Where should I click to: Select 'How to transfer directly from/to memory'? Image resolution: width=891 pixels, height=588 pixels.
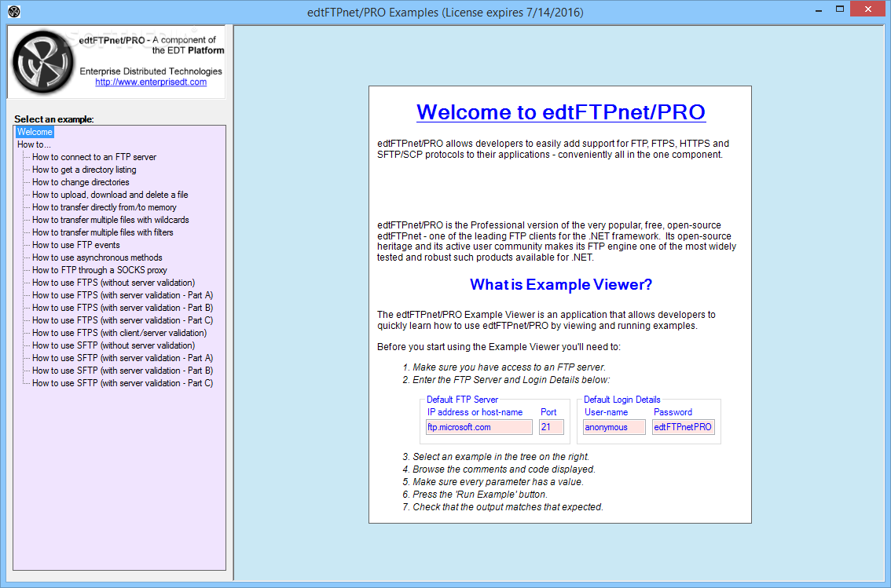click(x=104, y=207)
